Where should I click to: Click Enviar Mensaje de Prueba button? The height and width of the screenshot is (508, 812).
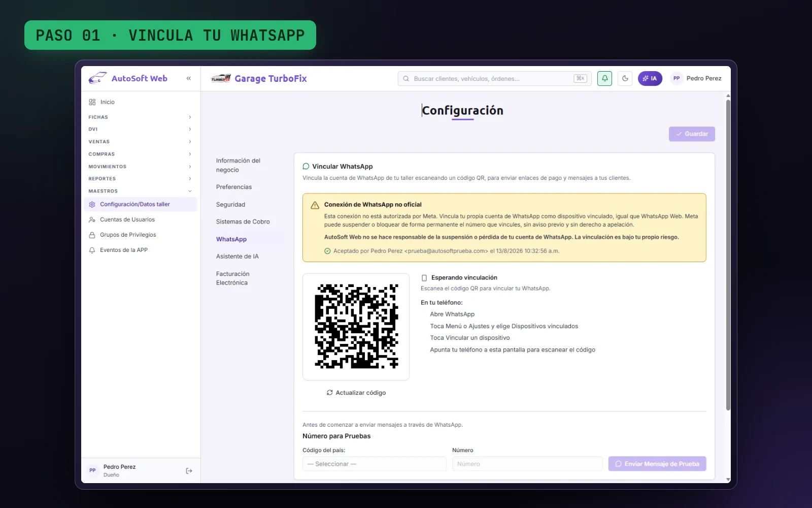pyautogui.click(x=657, y=464)
